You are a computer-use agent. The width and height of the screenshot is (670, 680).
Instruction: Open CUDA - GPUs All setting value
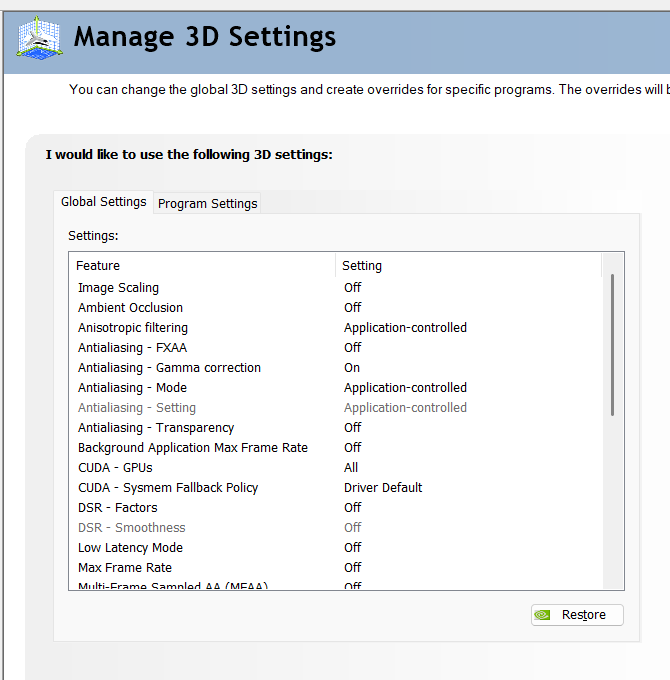(351, 468)
